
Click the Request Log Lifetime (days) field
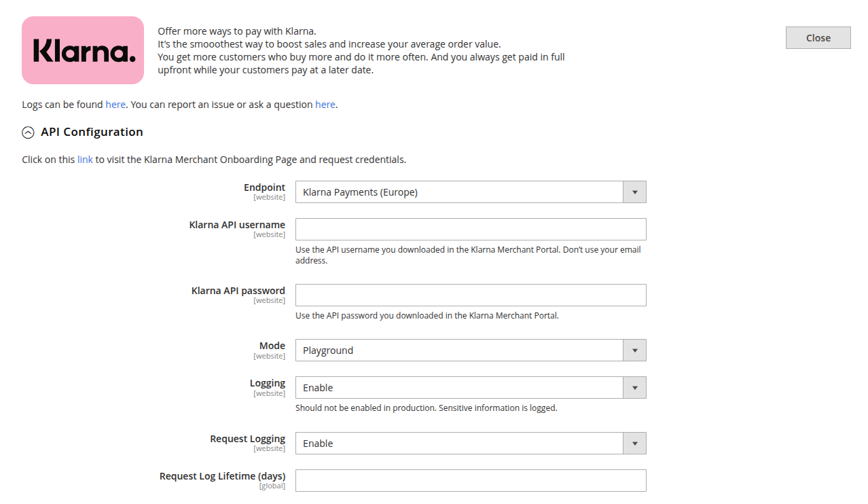(x=471, y=481)
